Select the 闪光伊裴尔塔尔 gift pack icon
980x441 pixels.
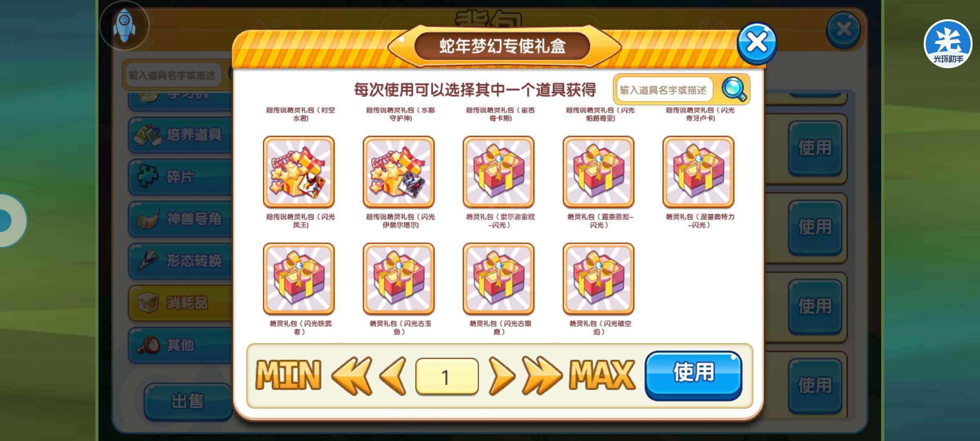pyautogui.click(x=399, y=172)
